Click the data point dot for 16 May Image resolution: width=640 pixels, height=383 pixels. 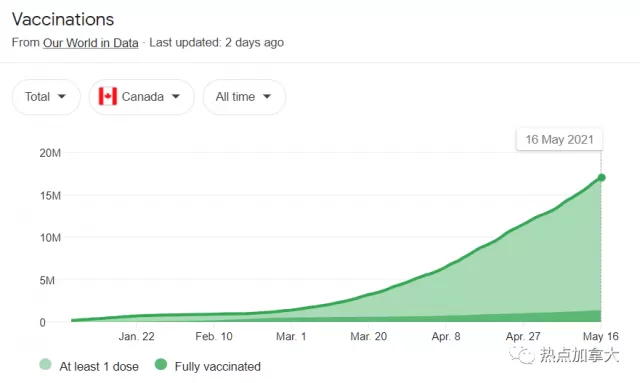[x=601, y=177]
